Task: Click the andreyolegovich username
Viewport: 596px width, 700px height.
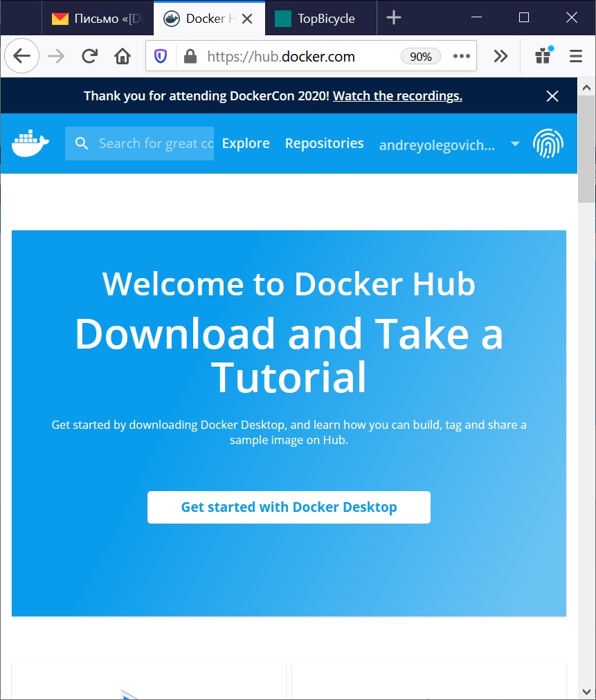Action: coord(437,145)
